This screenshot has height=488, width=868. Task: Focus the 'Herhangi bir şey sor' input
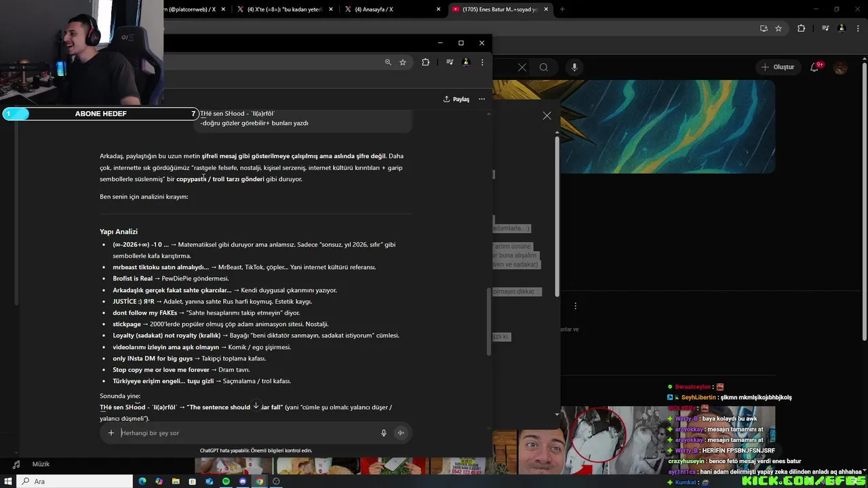click(248, 433)
